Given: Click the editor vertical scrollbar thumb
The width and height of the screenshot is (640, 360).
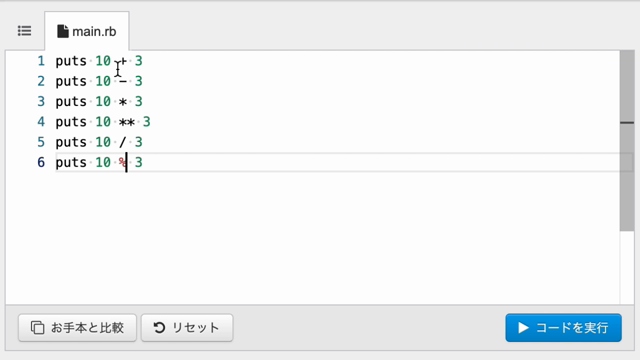Looking at the screenshot, I should click(627, 141).
